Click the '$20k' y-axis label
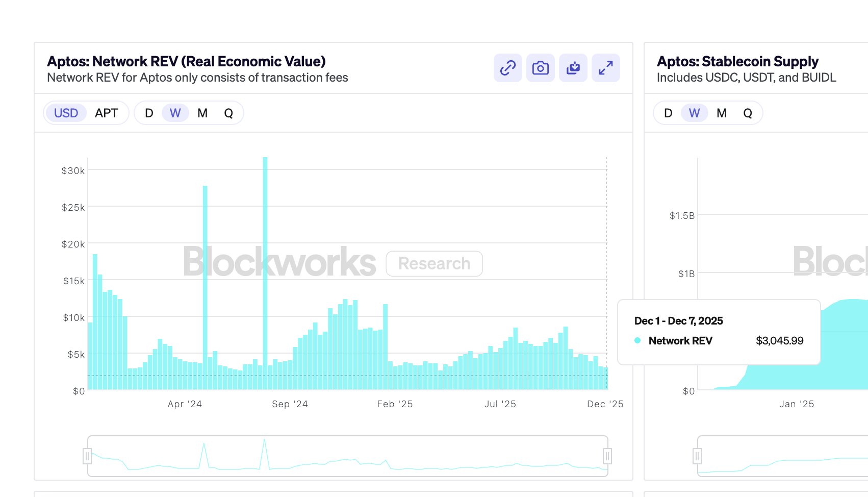 click(x=73, y=244)
